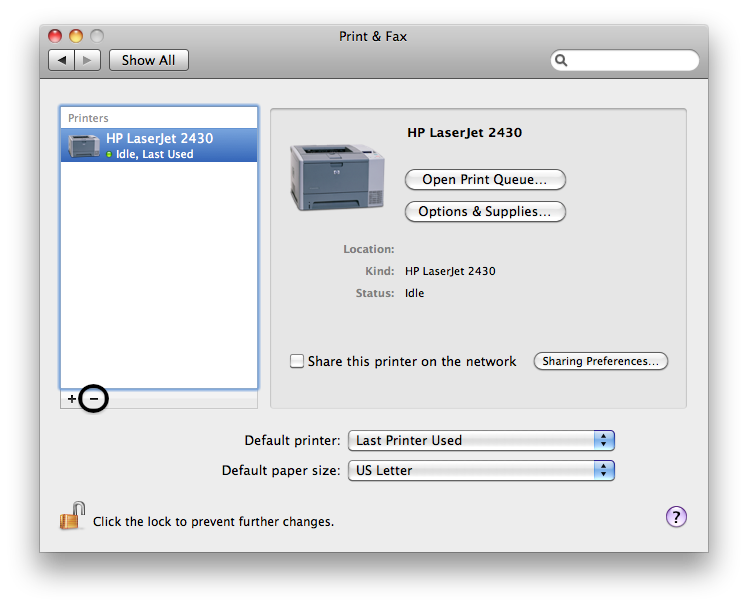Click the yellow minimize window button
Viewport: 748px width, 607px height.
tap(77, 37)
